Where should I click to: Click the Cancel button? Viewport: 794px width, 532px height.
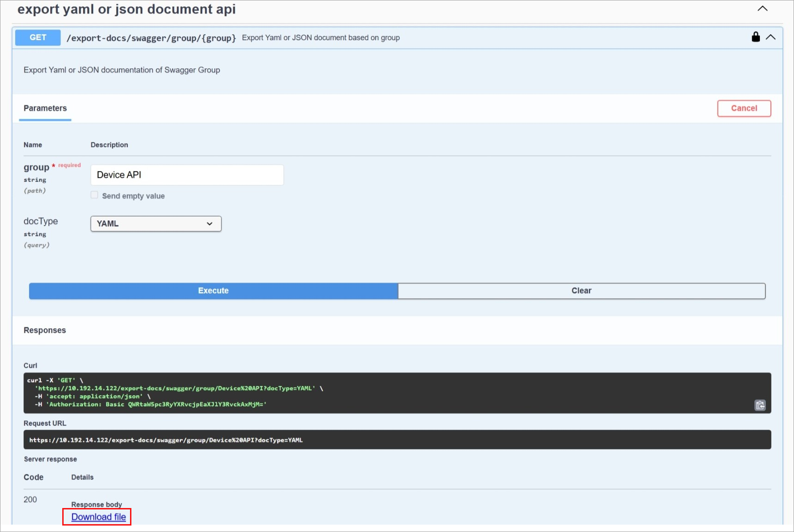tap(744, 108)
